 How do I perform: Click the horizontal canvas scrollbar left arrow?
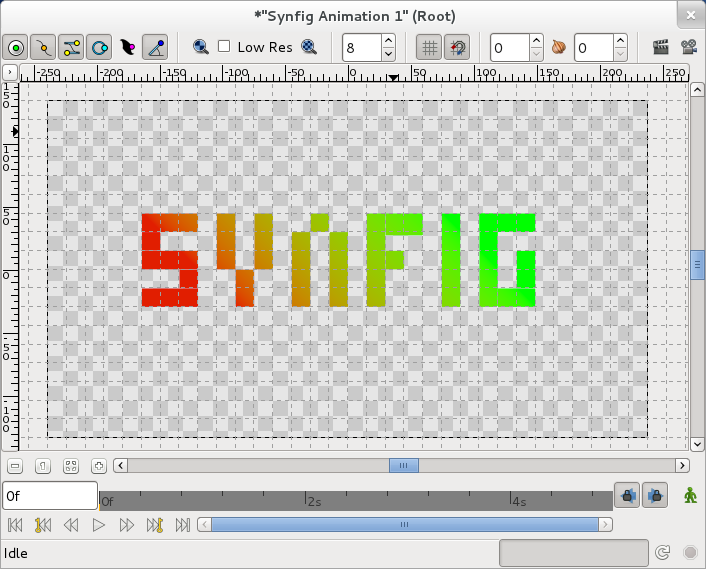(120, 465)
